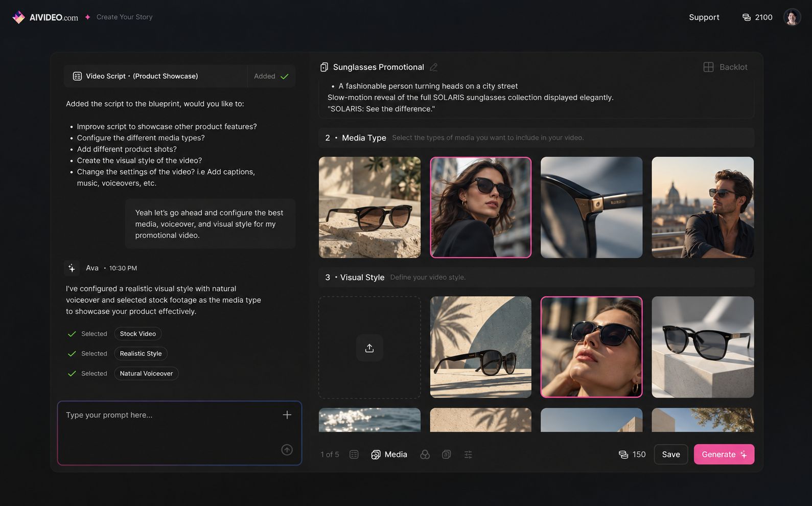Select the sunglasses hinge close-up media thumbnail
Image resolution: width=812 pixels, height=506 pixels.
(592, 208)
